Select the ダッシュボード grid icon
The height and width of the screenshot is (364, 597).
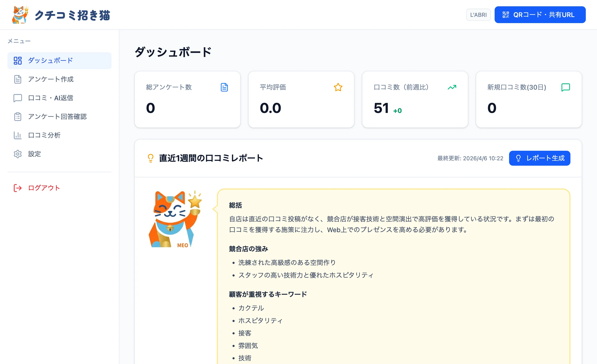pos(17,61)
